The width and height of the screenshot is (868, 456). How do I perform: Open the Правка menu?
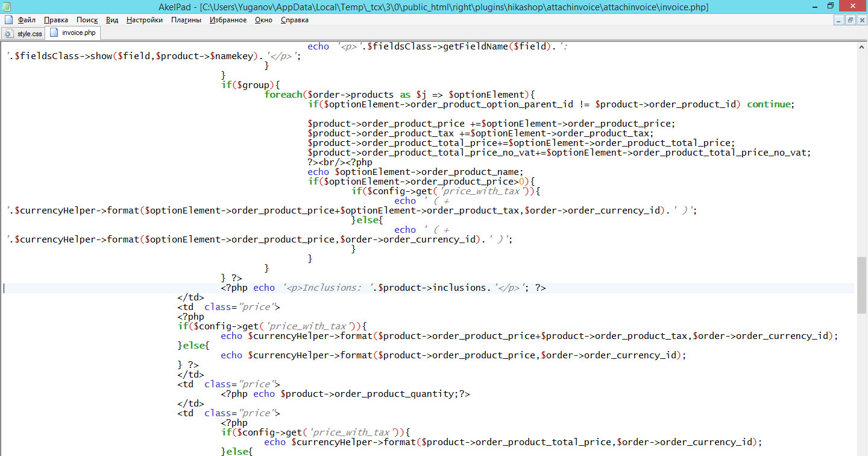coord(56,20)
